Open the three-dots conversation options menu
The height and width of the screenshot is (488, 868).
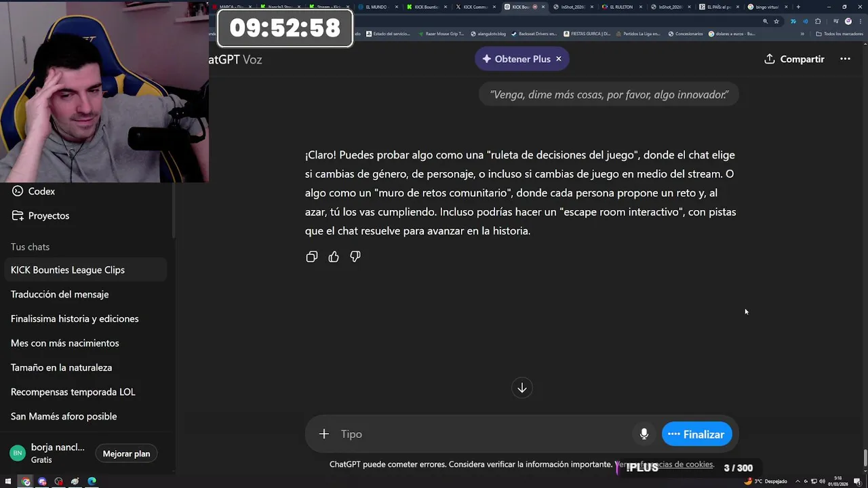(845, 59)
